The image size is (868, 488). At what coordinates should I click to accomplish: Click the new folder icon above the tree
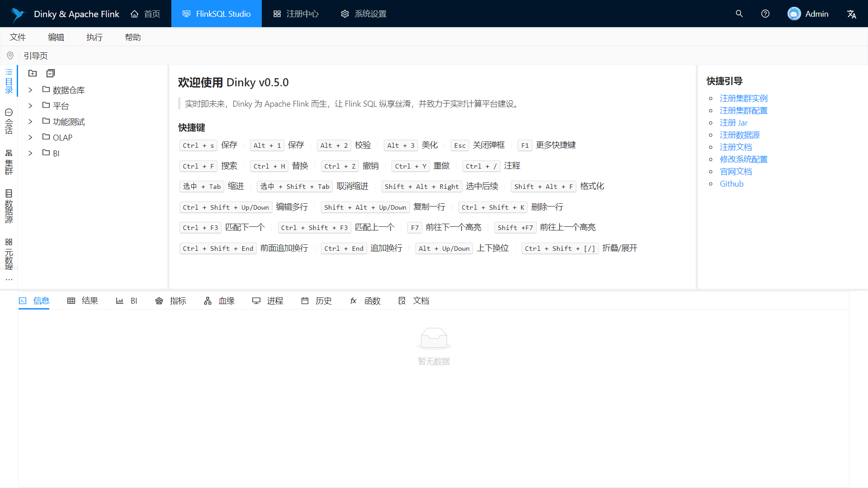click(33, 73)
